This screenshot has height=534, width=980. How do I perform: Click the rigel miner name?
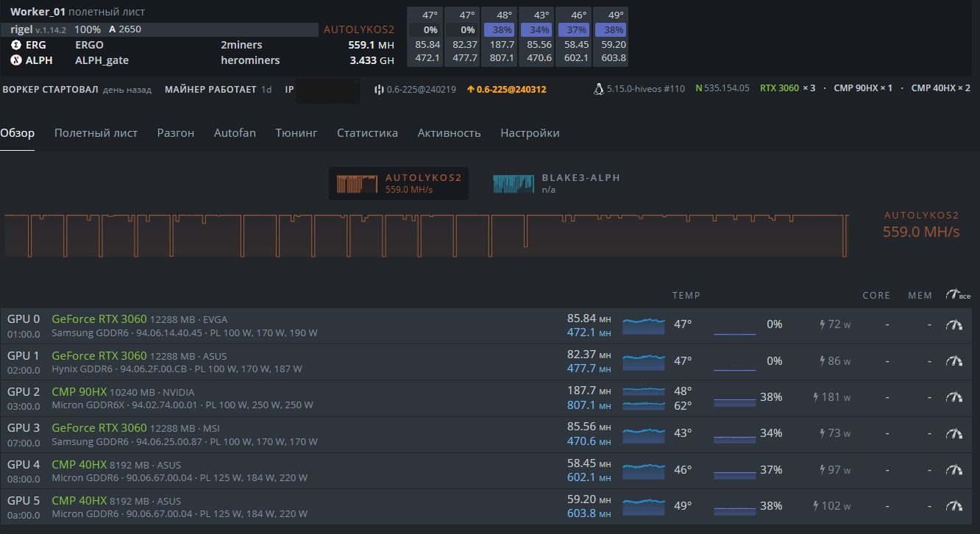pos(21,29)
